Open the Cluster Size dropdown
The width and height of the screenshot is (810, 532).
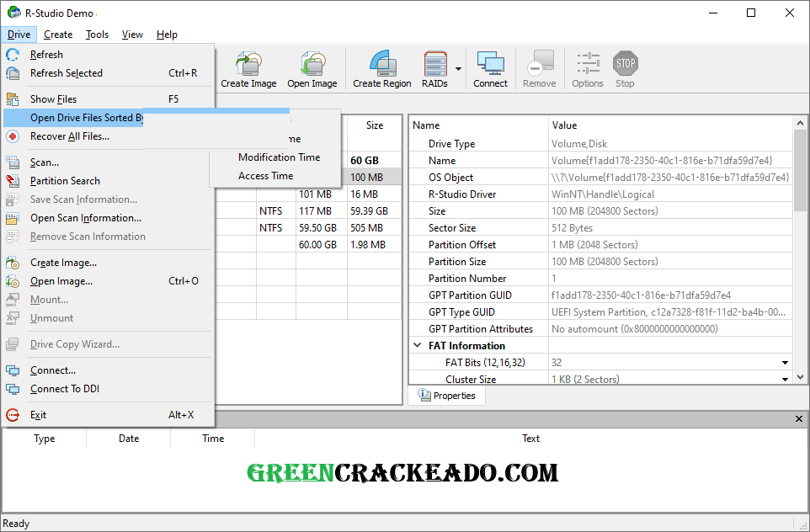coord(785,379)
